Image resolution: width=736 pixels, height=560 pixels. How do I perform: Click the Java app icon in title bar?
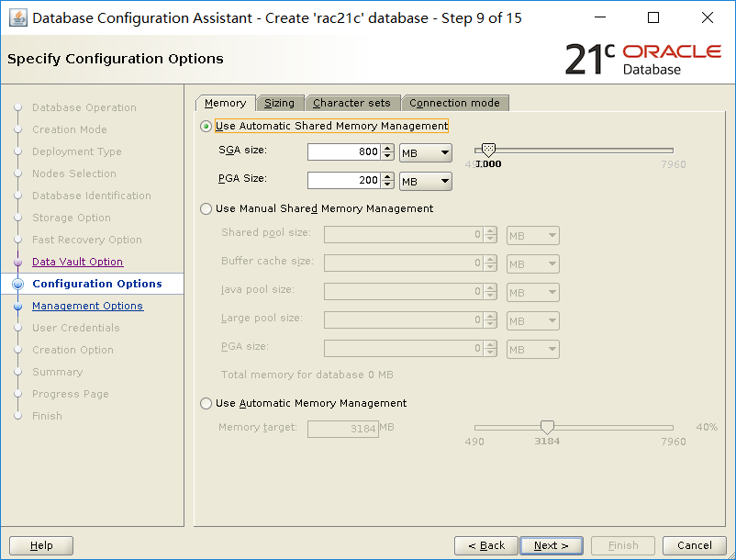click(17, 17)
